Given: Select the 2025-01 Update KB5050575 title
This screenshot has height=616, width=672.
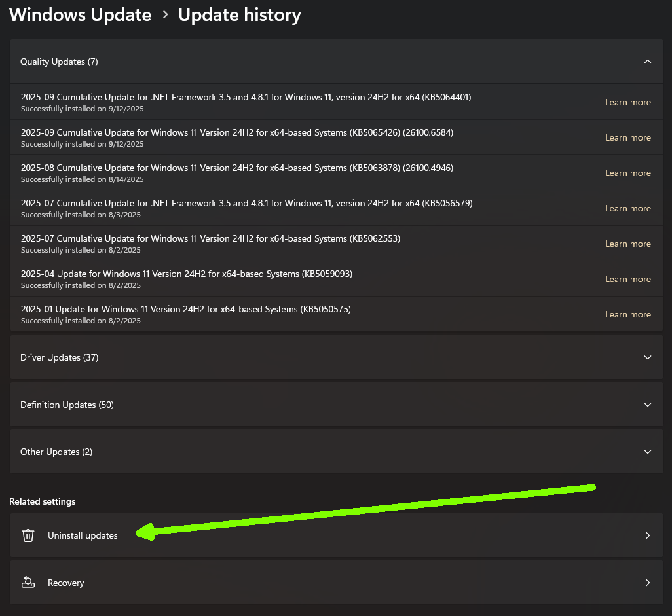Looking at the screenshot, I should pyautogui.click(x=186, y=309).
